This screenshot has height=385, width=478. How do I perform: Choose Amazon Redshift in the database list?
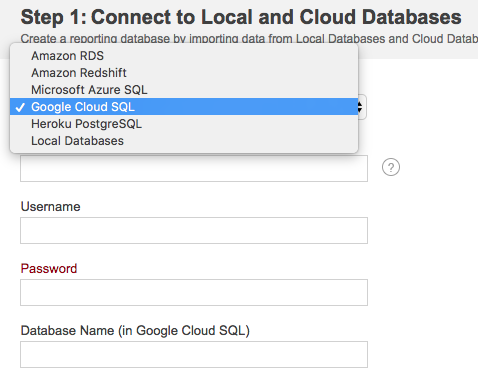point(184,73)
